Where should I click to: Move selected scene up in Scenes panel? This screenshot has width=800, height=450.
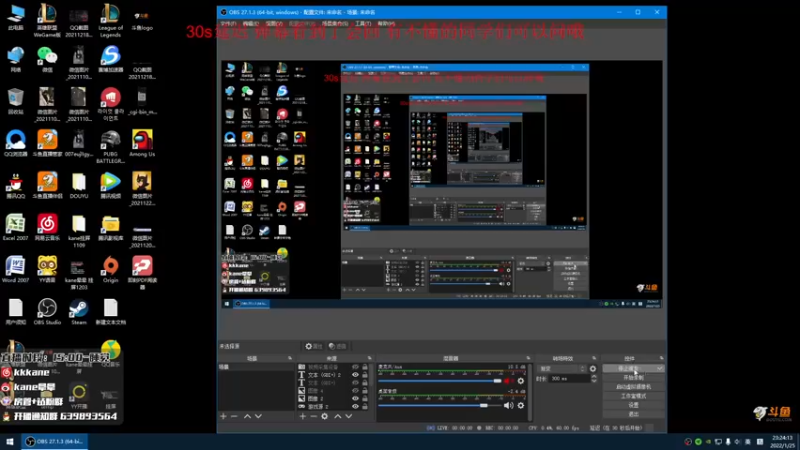click(247, 416)
